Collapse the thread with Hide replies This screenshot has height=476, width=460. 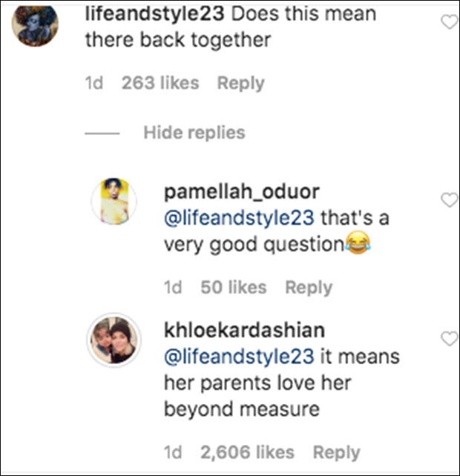[194, 133]
